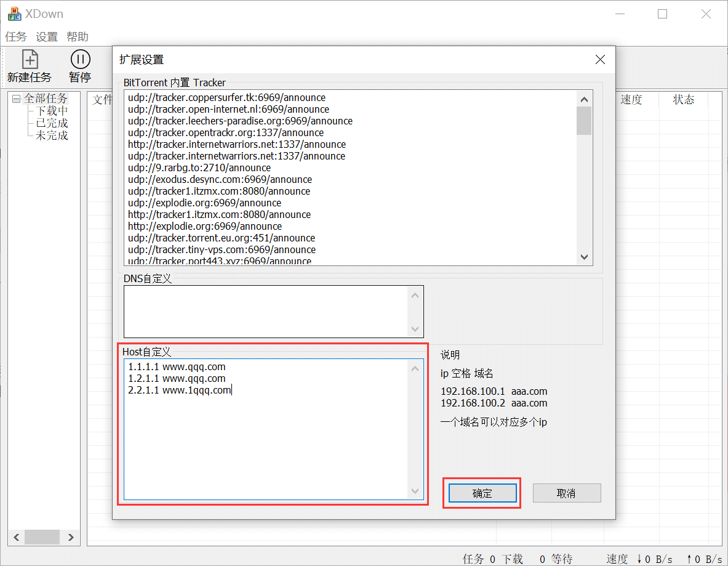The image size is (728, 566).
Task: Open the 任务 menu
Action: point(15,36)
